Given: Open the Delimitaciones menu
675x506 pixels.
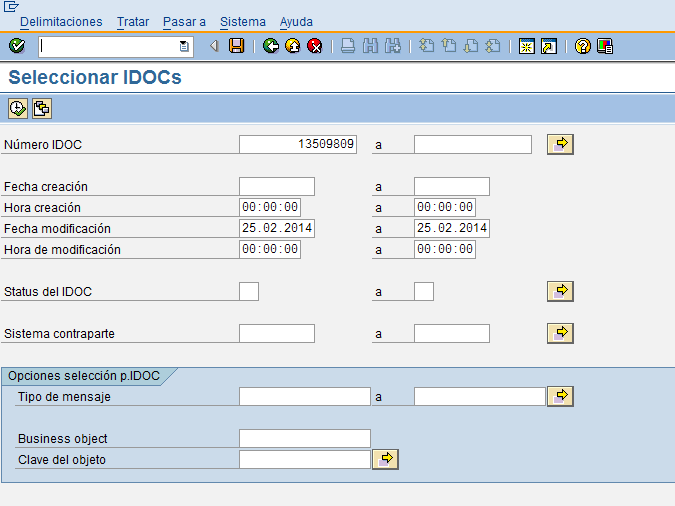Looking at the screenshot, I should click(61, 21).
